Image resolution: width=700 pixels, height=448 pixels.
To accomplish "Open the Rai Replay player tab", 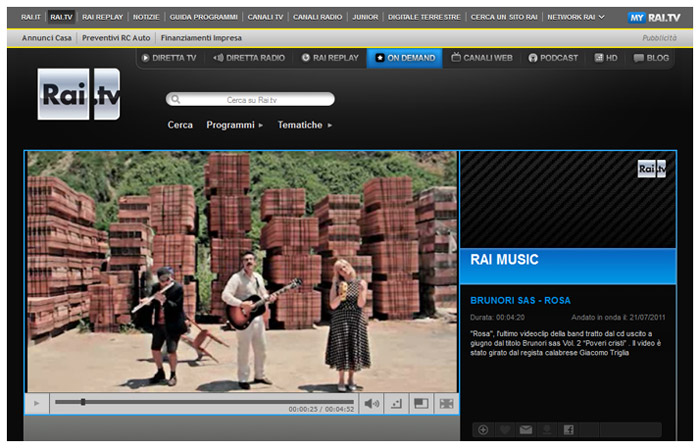I will tap(330, 58).
